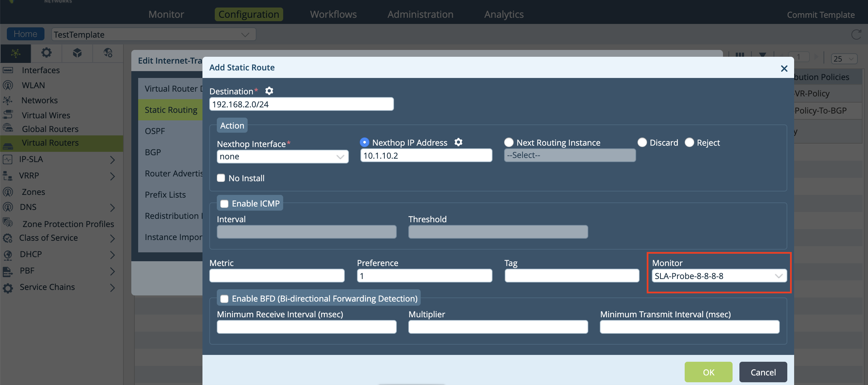Open the Administration menu
This screenshot has height=385, width=868.
(420, 14)
